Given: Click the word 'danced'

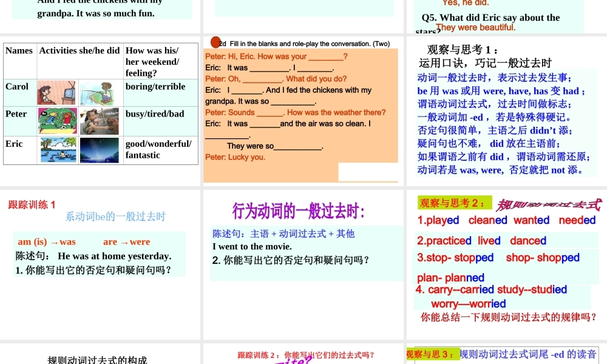Looking at the screenshot, I should coord(528,241).
